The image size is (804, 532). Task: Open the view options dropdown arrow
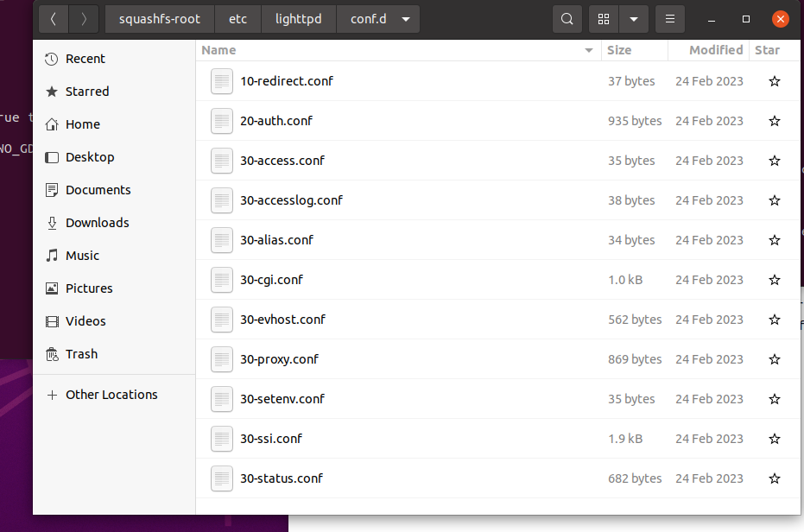pyautogui.click(x=634, y=19)
